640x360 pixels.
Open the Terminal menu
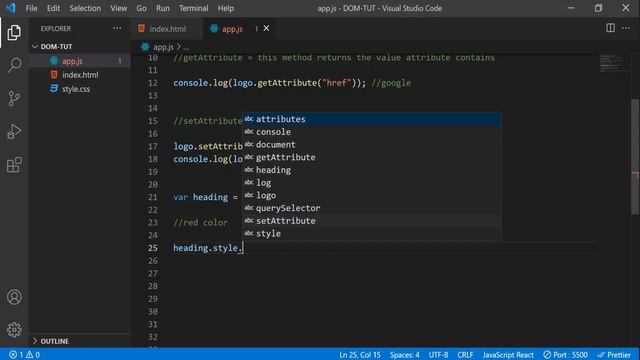click(193, 8)
